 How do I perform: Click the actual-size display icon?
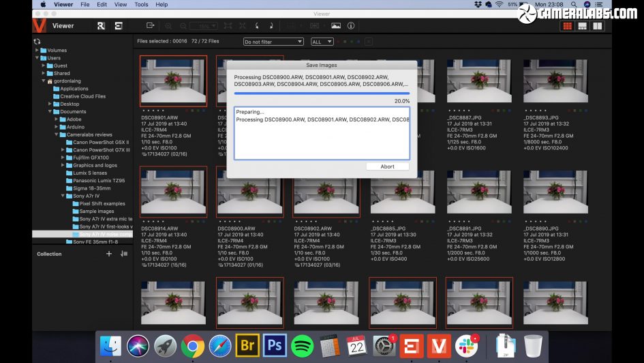[x=243, y=25]
